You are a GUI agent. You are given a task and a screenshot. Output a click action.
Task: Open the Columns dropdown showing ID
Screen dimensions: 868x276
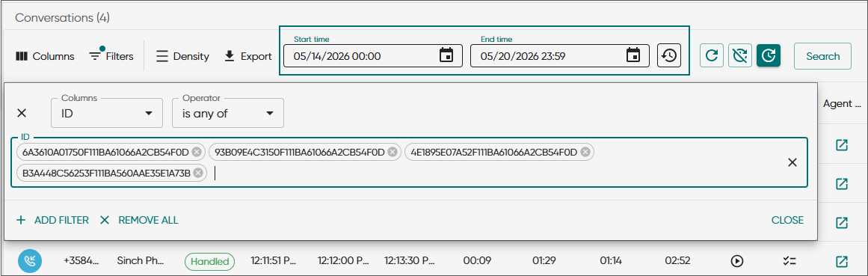click(x=106, y=113)
